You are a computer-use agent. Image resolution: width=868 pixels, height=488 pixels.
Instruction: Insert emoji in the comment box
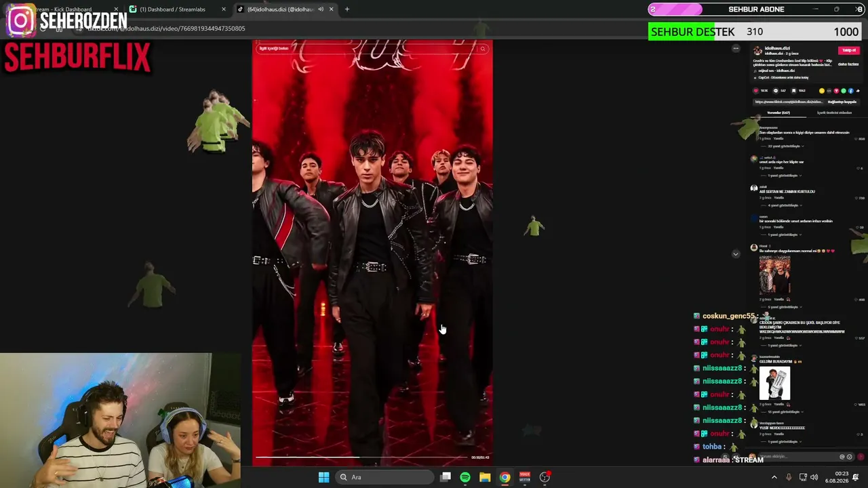pyautogui.click(x=849, y=457)
